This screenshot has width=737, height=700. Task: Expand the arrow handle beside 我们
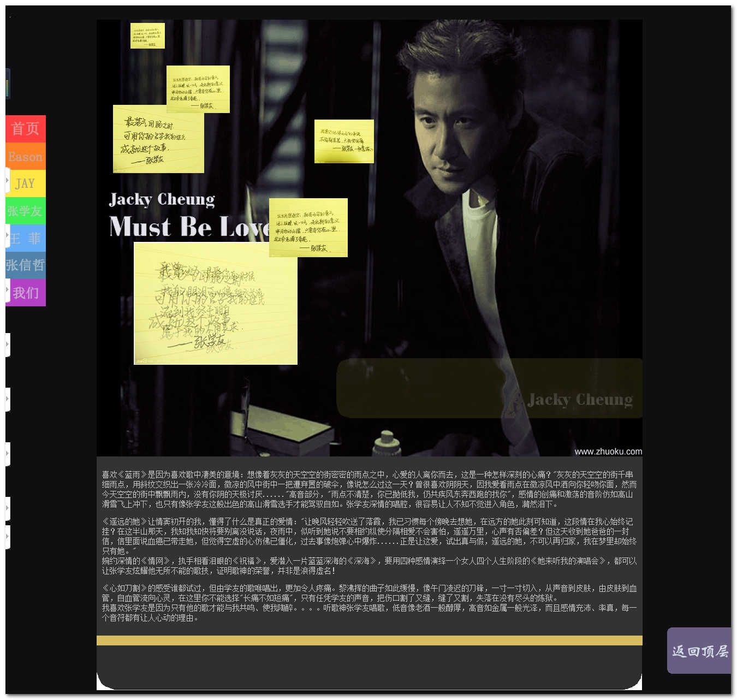pos(8,290)
